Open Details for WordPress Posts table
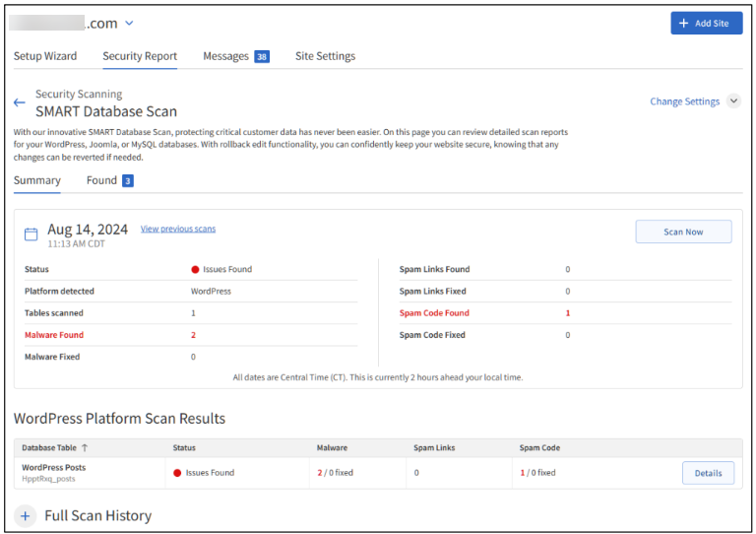 point(708,473)
